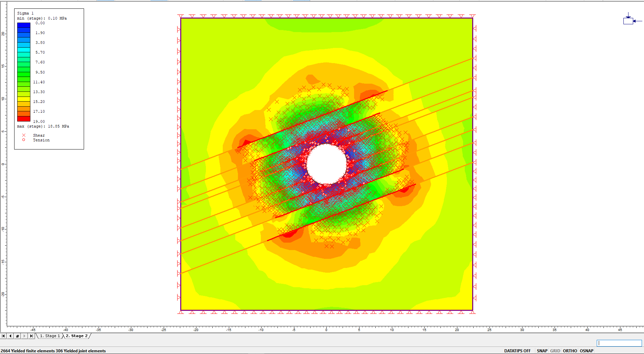Image resolution: width=644 pixels, height=354 pixels.
Task: Click the command input field at bottom right
Action: [619, 343]
